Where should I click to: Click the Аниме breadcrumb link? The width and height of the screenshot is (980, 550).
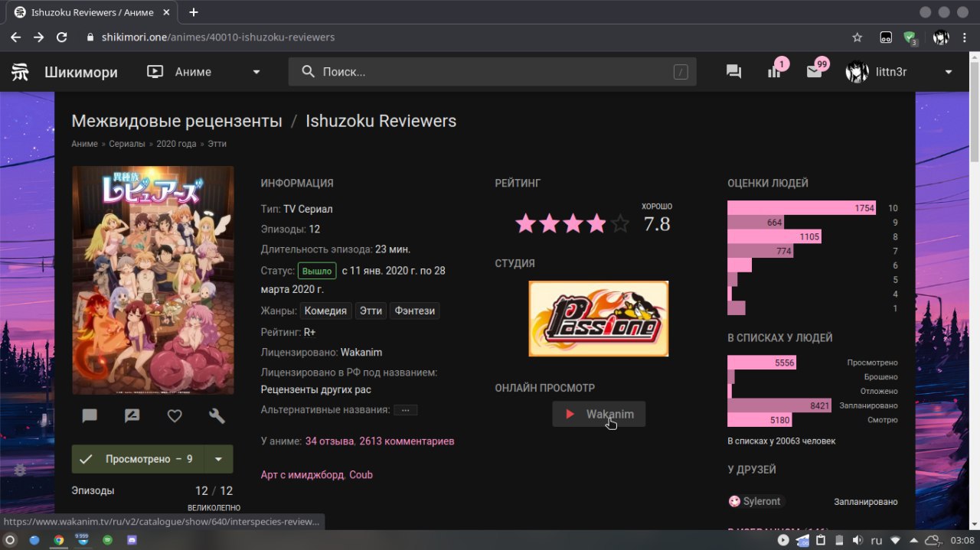[84, 144]
